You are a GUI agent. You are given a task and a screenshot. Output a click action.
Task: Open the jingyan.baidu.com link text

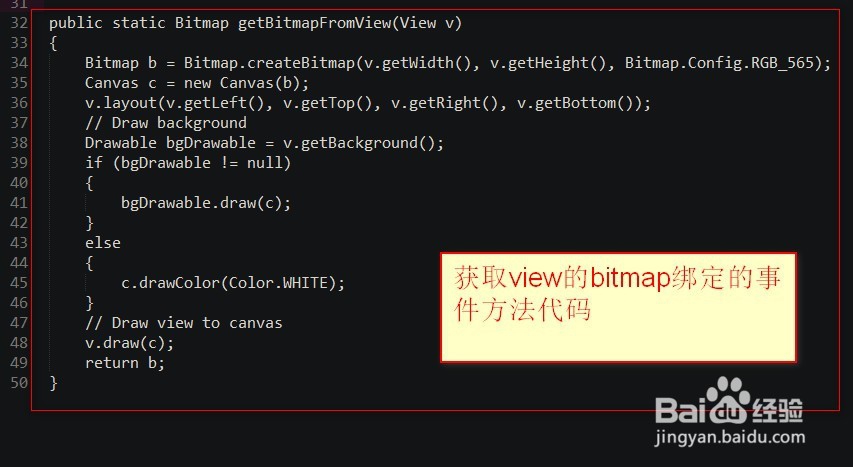tap(730, 438)
